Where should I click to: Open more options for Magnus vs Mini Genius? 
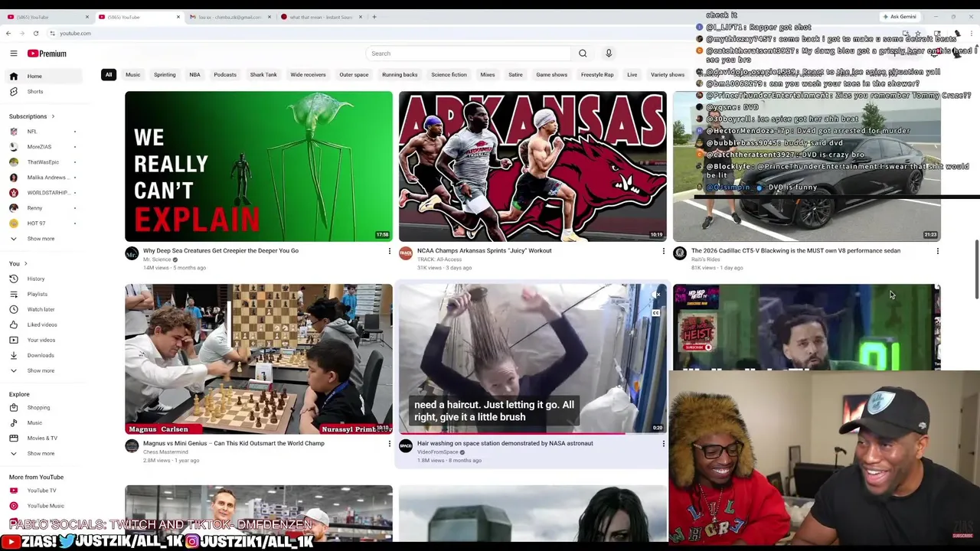pyautogui.click(x=389, y=444)
